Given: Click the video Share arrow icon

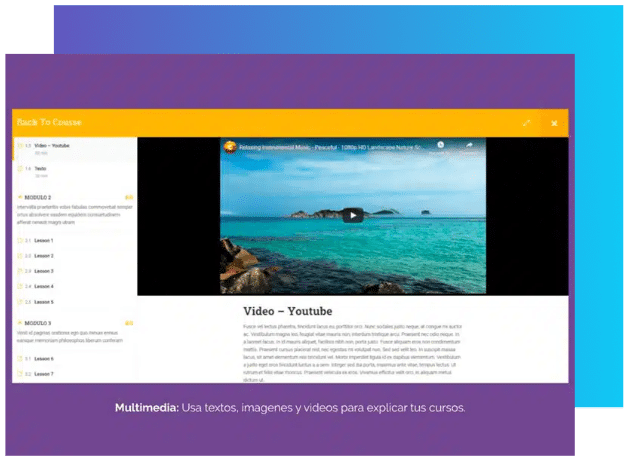Looking at the screenshot, I should [468, 145].
